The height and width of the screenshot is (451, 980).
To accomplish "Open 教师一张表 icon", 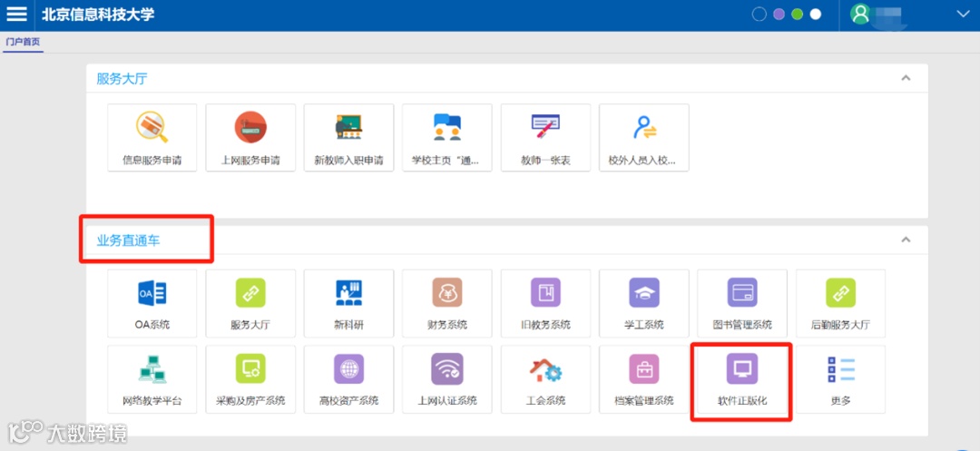I will (545, 127).
